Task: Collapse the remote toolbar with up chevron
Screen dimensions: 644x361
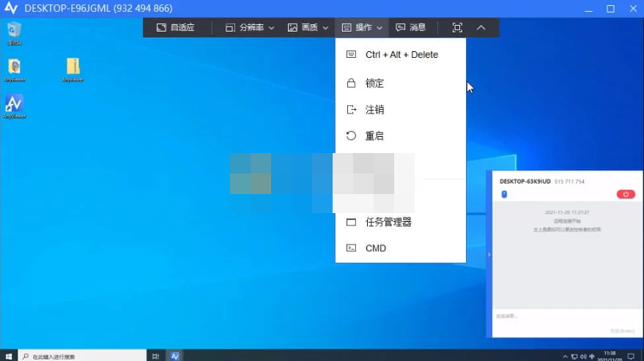Action: coord(481,28)
